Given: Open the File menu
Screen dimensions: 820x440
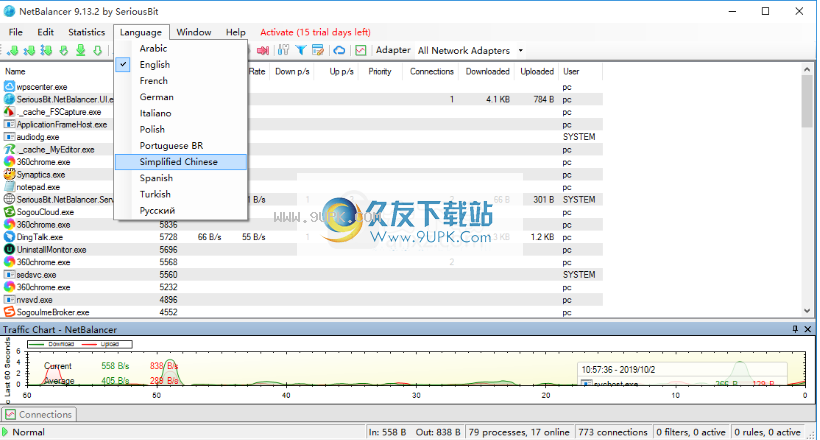Looking at the screenshot, I should (16, 32).
